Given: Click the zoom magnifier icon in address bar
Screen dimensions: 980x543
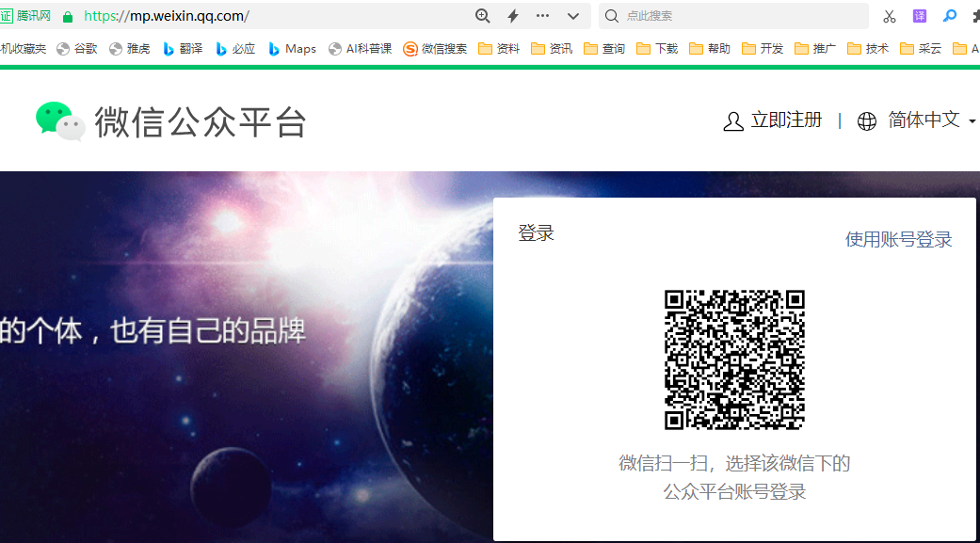Looking at the screenshot, I should coord(483,16).
